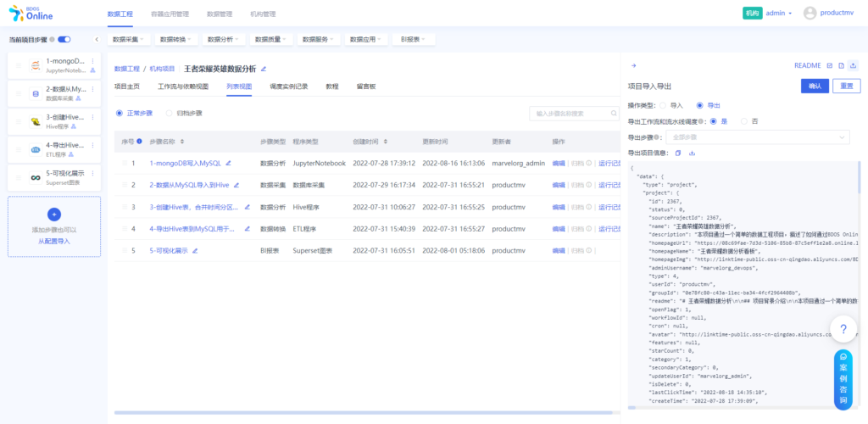Open the 数据质量 dropdown menu
Screen dimensions: 868x424
(x=271, y=40)
